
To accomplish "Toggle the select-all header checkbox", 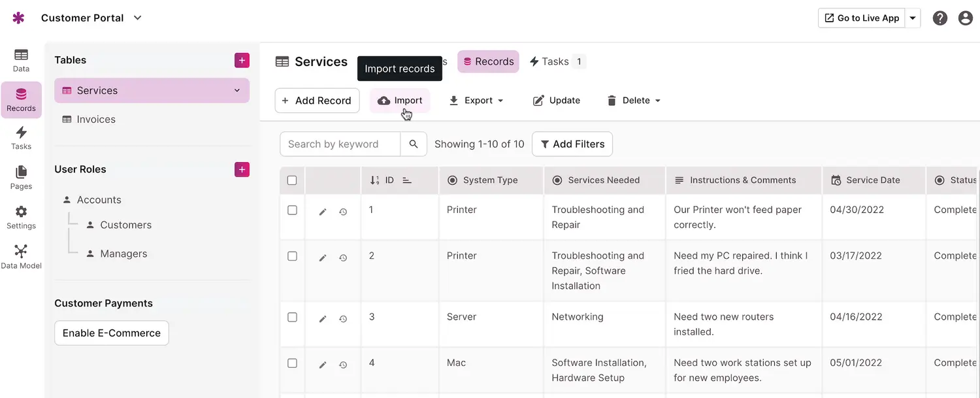I will (292, 180).
